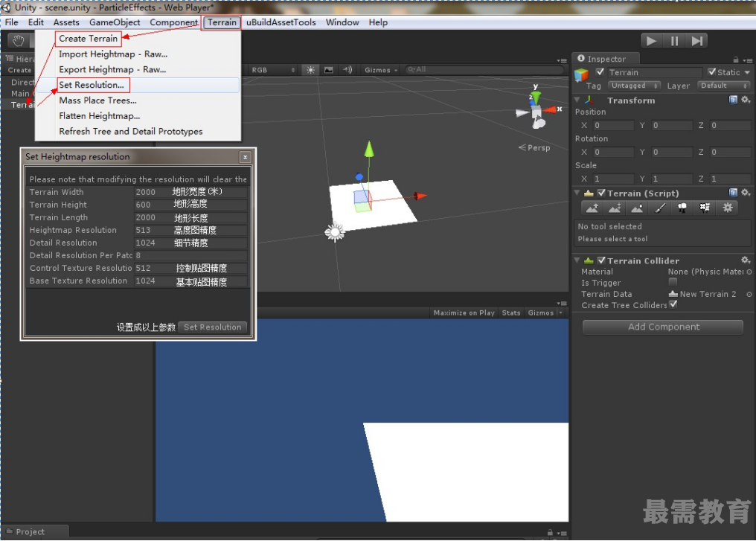Image resolution: width=756 pixels, height=541 pixels.
Task: Collapse the Terrain Collider foldout
Action: [x=577, y=260]
